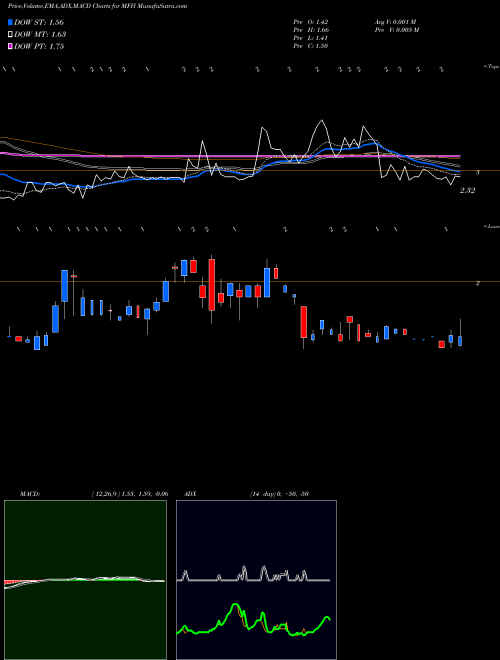The width and height of the screenshot is (500, 660).
Task: Click the chart title mentioning MunafaSutra.com
Action: point(98,6)
